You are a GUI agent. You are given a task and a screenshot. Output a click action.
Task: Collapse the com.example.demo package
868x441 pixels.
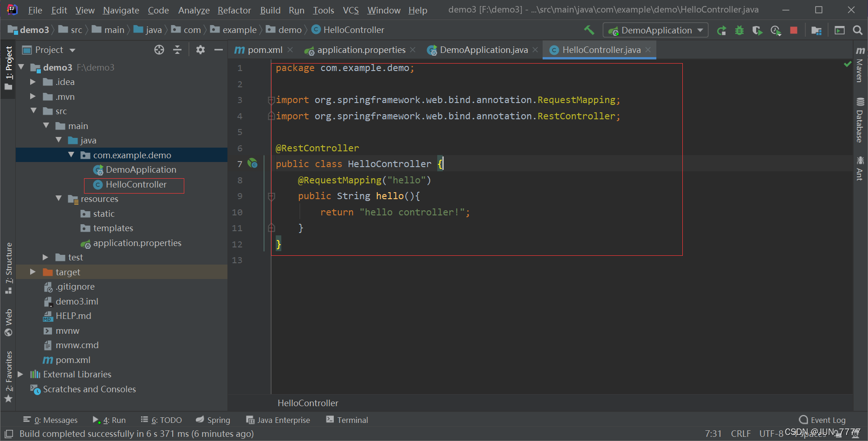[71, 155]
